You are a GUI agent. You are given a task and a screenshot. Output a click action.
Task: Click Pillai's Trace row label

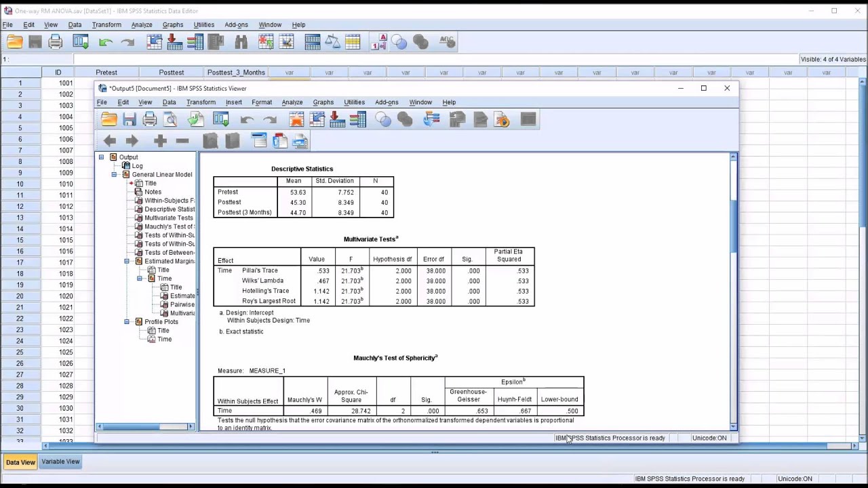(x=260, y=270)
